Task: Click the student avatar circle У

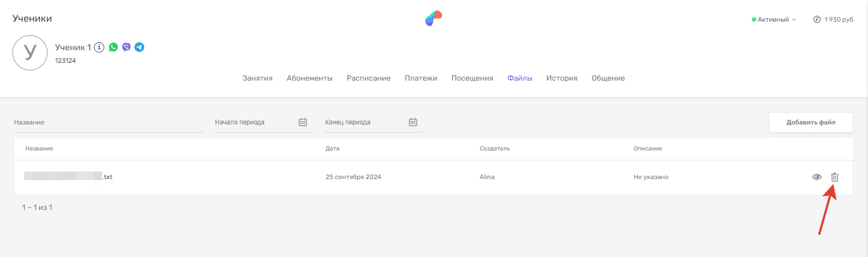Action: (x=30, y=52)
